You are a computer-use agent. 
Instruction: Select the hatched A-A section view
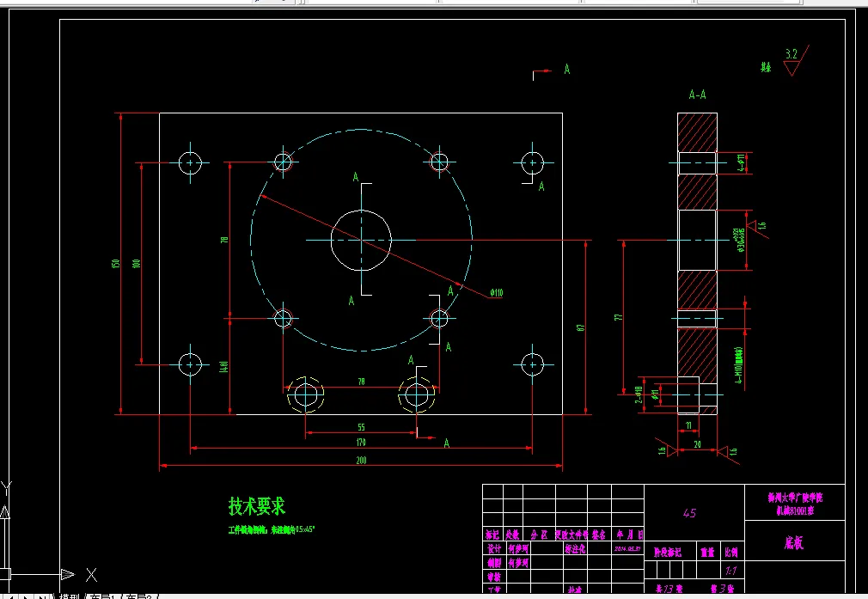(x=698, y=264)
